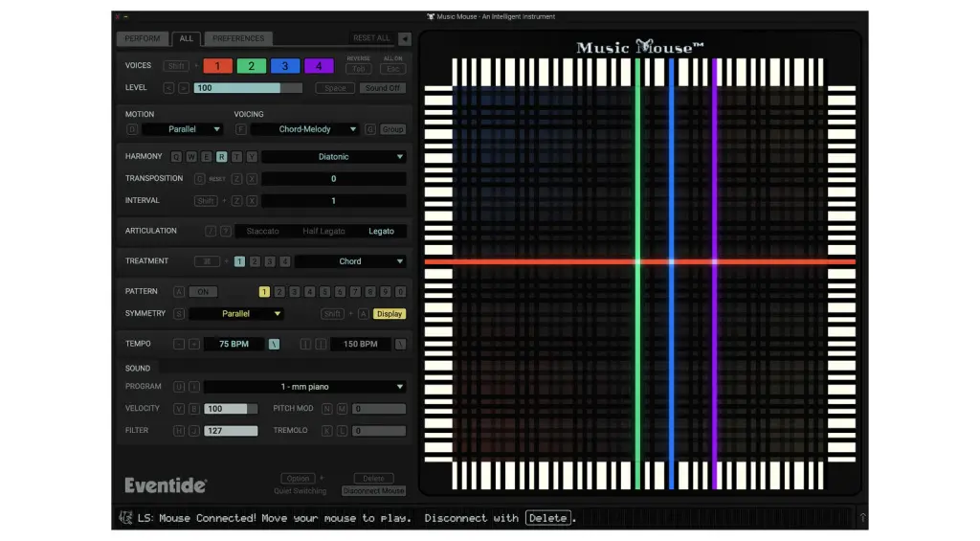Screen dimensions: 980x541
Task: Click the Filter slider showing 127
Action: tap(231, 431)
